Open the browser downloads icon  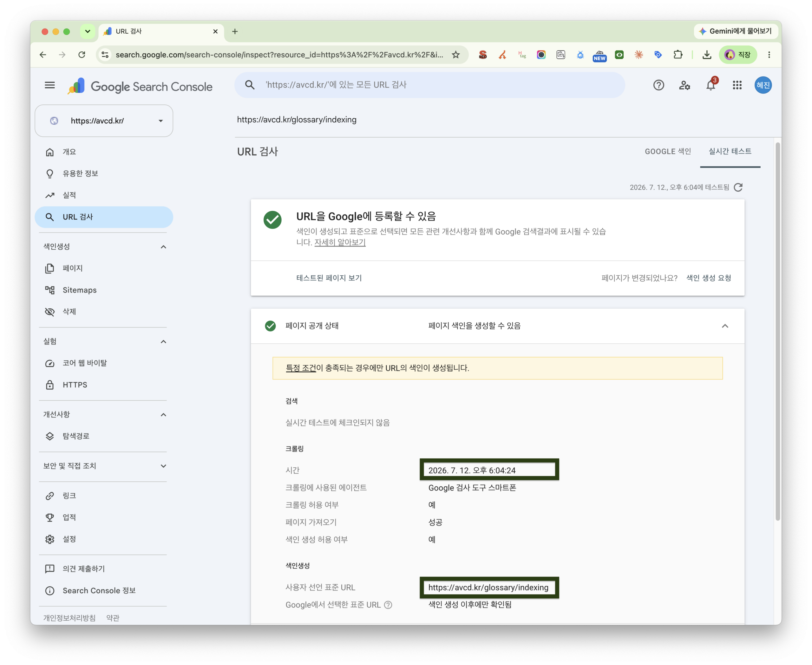click(x=707, y=55)
